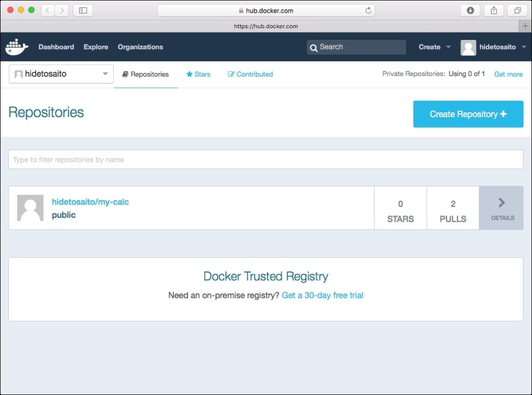Click the user avatar in the navbar

coord(468,47)
